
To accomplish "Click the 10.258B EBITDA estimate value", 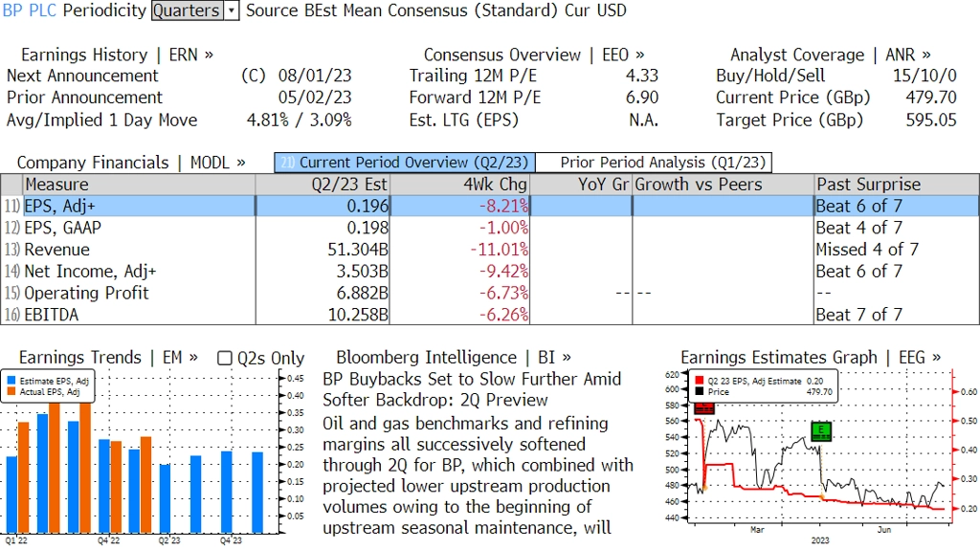I will click(358, 315).
